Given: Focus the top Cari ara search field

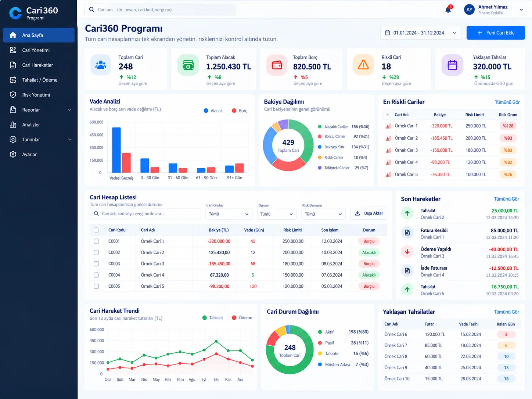Looking at the screenshot, I should (160, 10).
